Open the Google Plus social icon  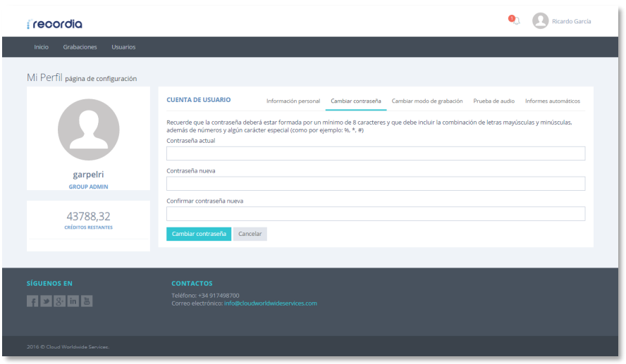[x=59, y=301]
